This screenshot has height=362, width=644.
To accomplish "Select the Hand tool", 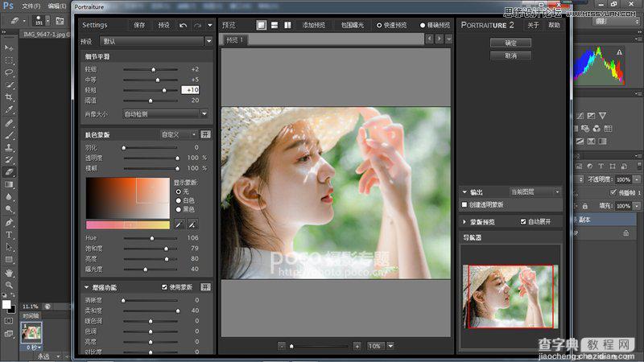I will point(9,273).
